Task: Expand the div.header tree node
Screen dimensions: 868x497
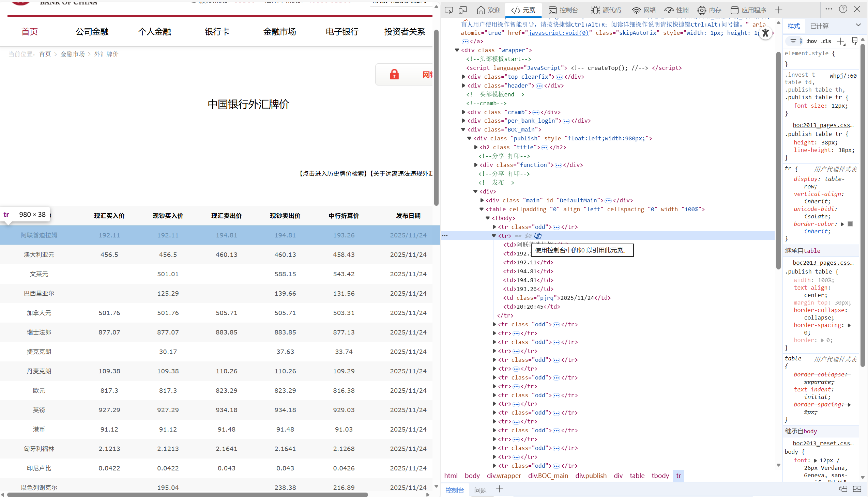Action: click(463, 86)
